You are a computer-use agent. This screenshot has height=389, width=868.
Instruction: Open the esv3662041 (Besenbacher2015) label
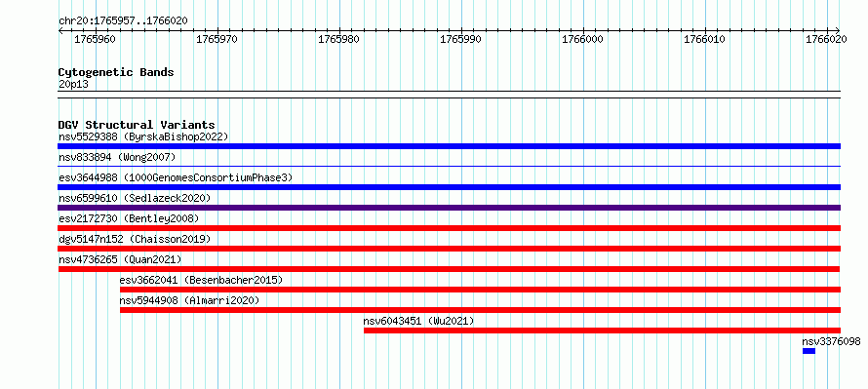(201, 280)
